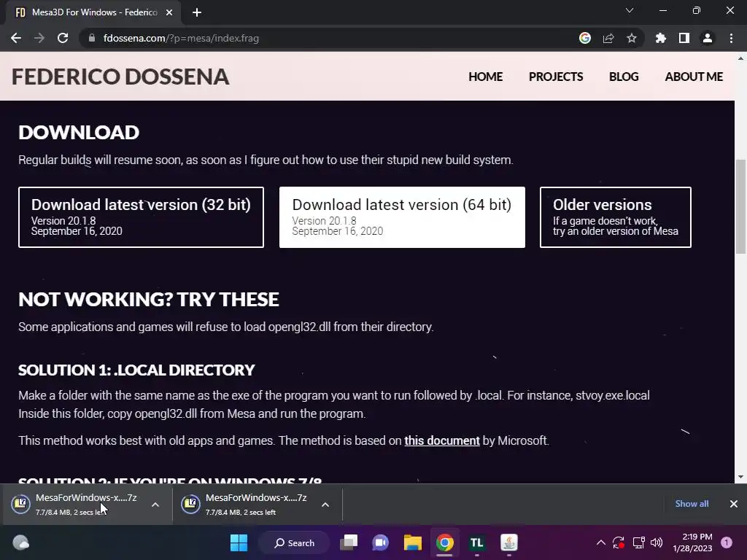Click 'SOLUTION 1: .LOCAL DIRECTORY' heading
Viewport: 747px width, 560px height.
pos(136,370)
